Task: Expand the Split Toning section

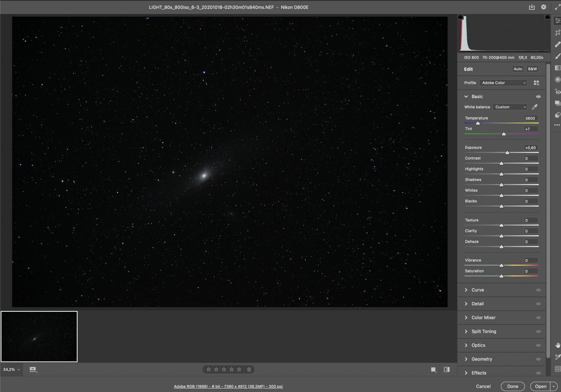Action: coord(483,332)
